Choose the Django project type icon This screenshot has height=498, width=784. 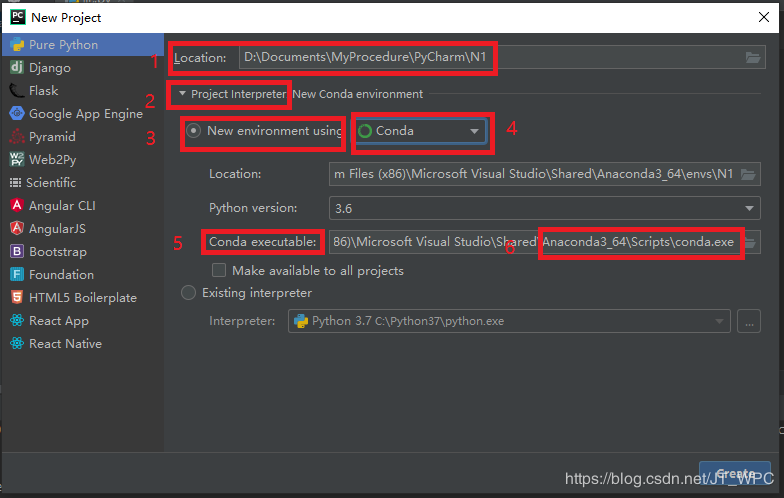click(17, 68)
